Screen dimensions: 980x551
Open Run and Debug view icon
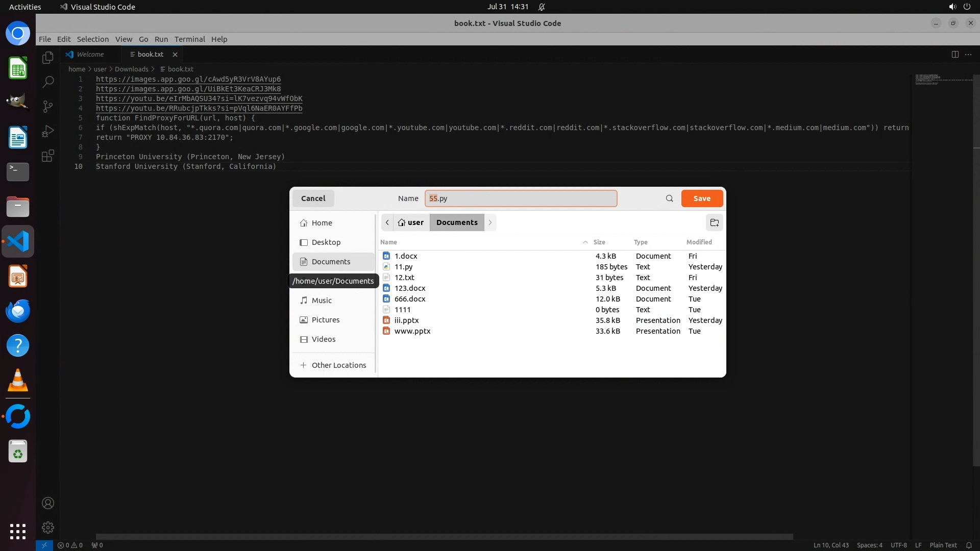point(48,131)
